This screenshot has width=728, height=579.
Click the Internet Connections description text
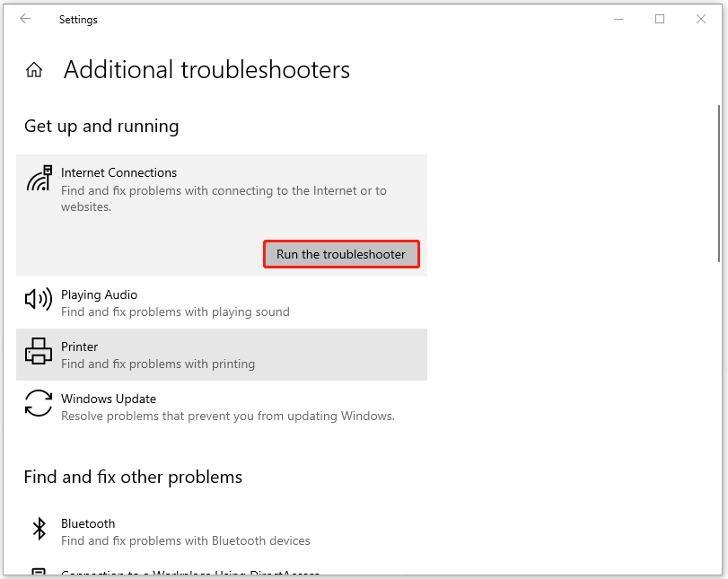tap(224, 198)
